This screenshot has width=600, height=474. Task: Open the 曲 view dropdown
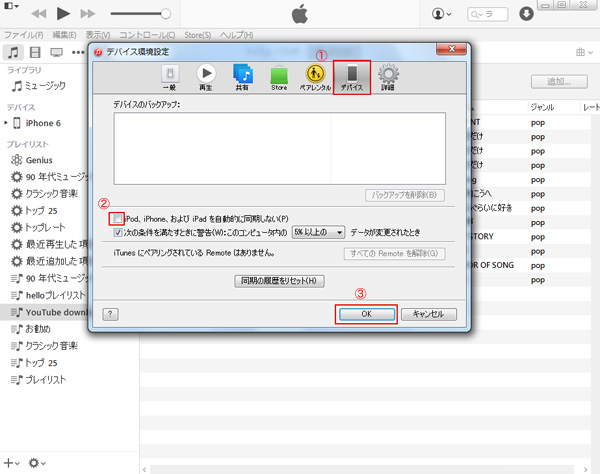pyautogui.click(x=584, y=52)
